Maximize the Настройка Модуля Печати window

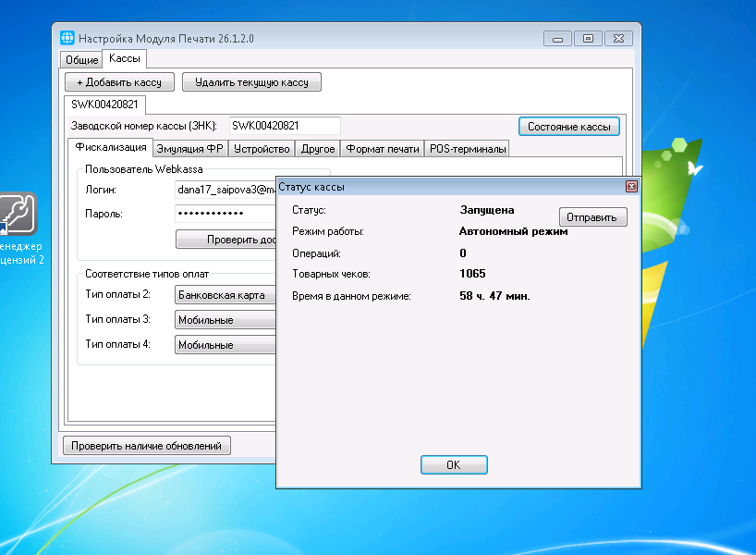[x=588, y=39]
